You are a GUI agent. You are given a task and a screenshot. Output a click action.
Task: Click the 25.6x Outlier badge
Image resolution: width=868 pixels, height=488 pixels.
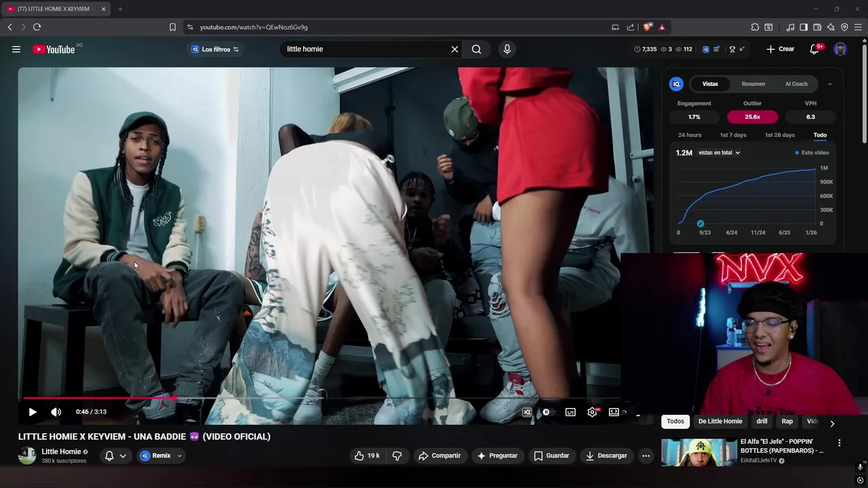[752, 117]
